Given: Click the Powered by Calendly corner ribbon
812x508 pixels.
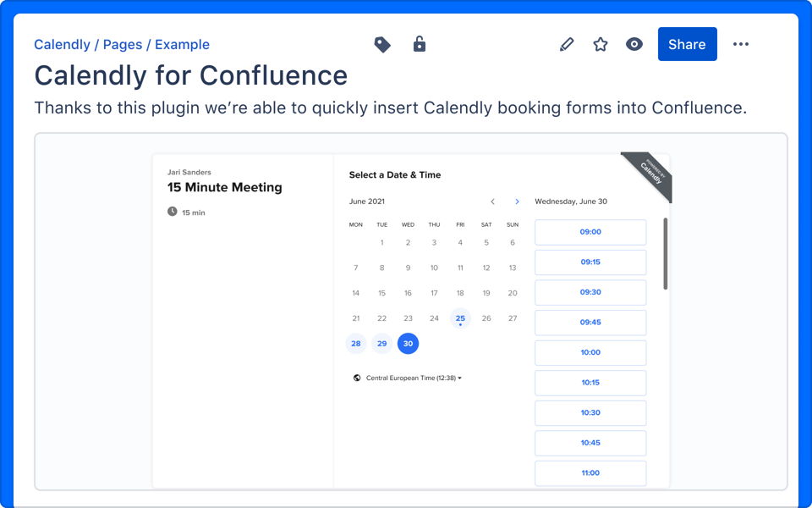Looking at the screenshot, I should [x=649, y=174].
